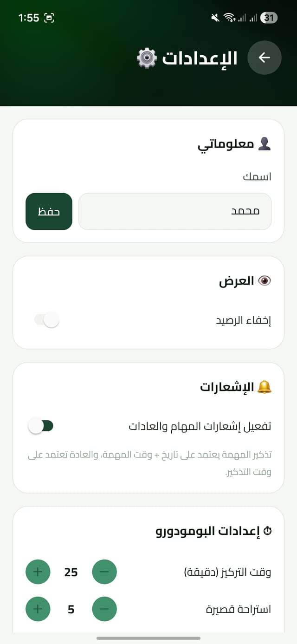Decrease short break value with minus
This screenshot has width=297, height=644.
(x=104, y=609)
